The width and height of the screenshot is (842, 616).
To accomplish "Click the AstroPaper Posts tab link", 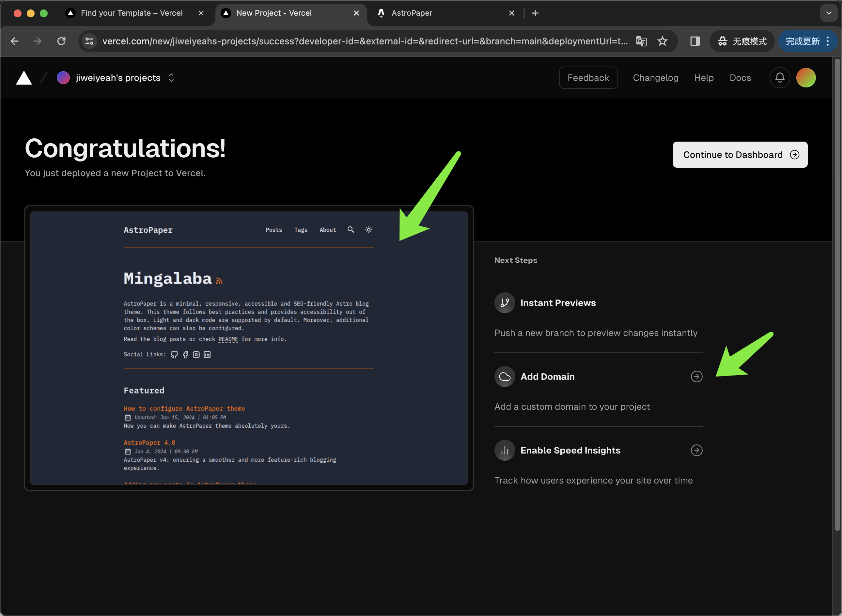I will 274,229.
